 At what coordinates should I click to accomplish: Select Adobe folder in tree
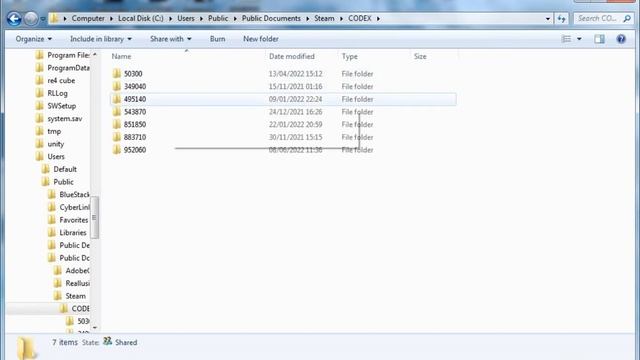tap(71, 270)
